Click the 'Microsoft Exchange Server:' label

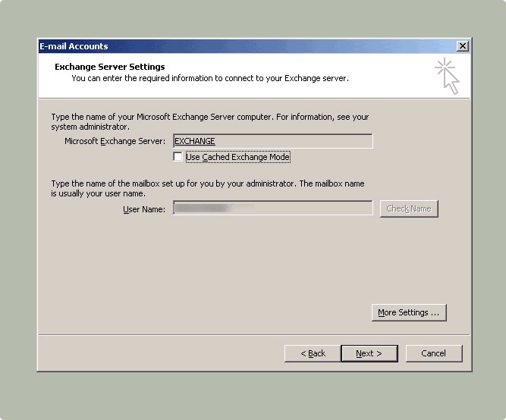[x=115, y=141]
